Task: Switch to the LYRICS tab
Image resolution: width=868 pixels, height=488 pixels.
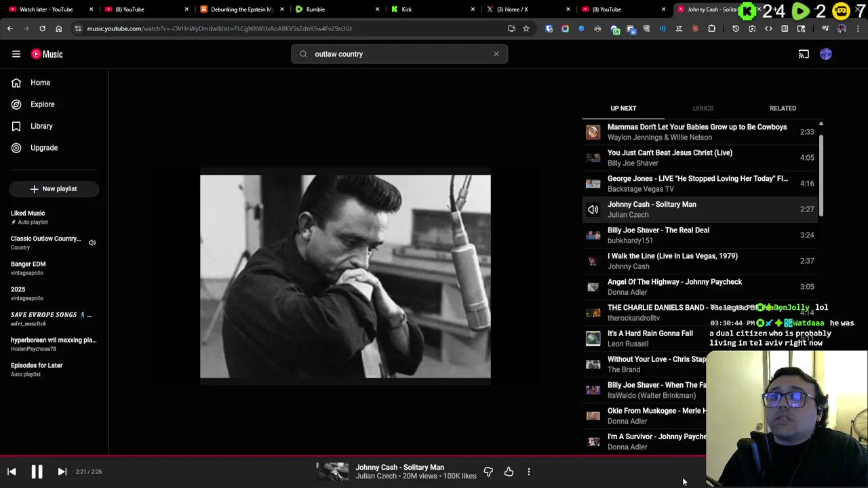Action: coord(703,108)
